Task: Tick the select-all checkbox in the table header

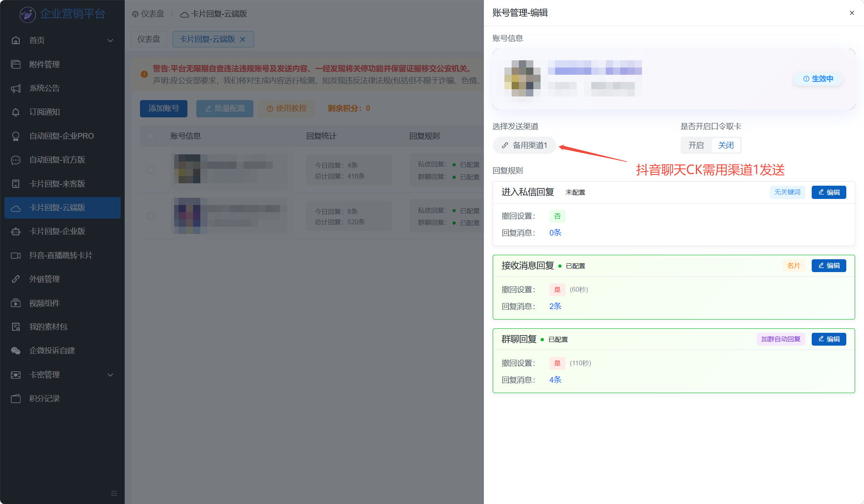Action: point(150,136)
